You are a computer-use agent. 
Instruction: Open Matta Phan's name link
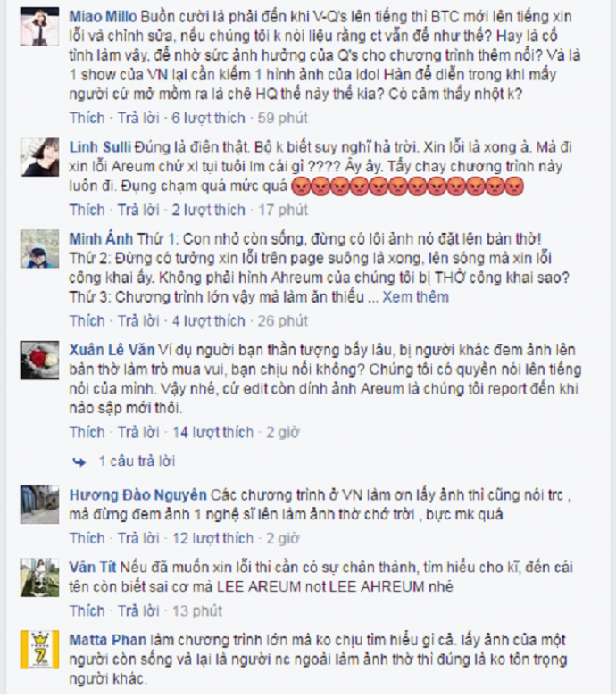point(108,640)
